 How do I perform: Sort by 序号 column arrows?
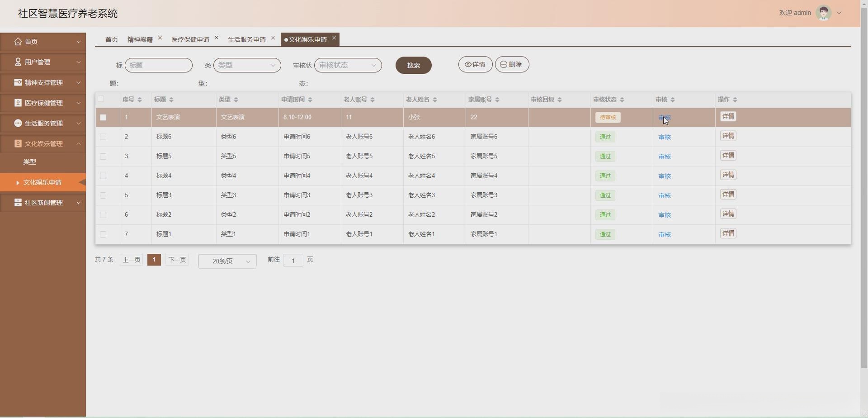pos(140,100)
